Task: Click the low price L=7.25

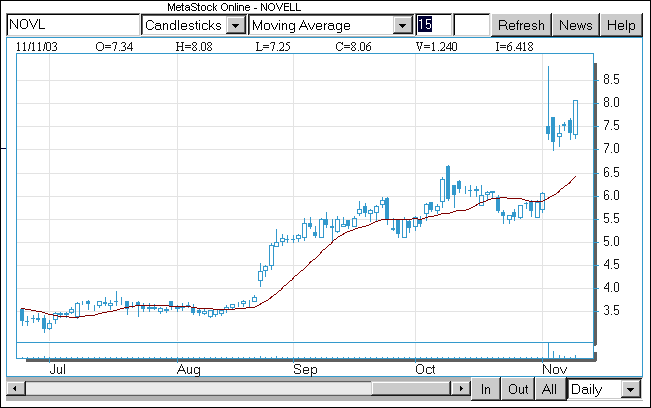Action: [273, 46]
